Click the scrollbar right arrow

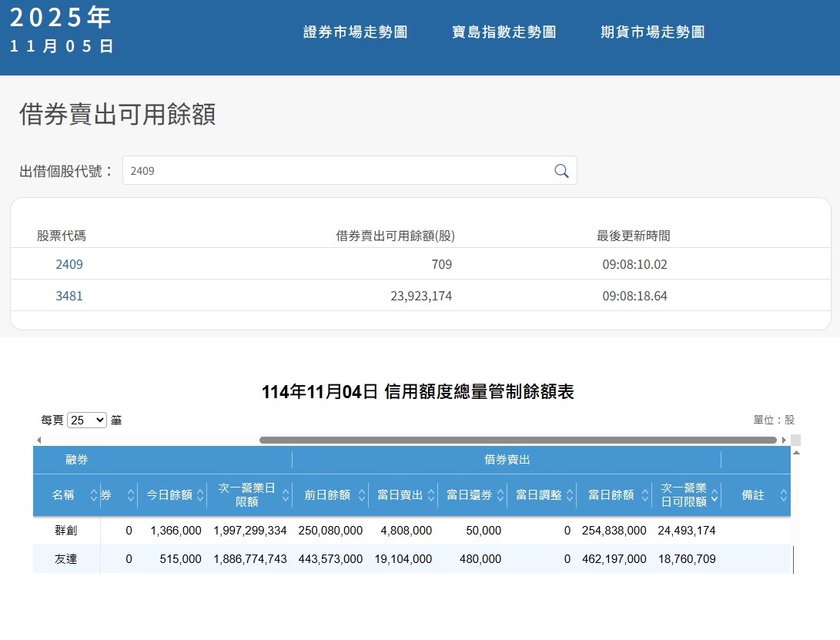click(x=784, y=441)
